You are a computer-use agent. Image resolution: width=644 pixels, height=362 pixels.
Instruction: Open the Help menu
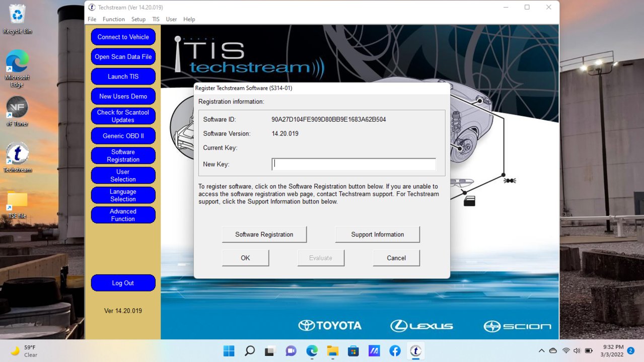[189, 19]
